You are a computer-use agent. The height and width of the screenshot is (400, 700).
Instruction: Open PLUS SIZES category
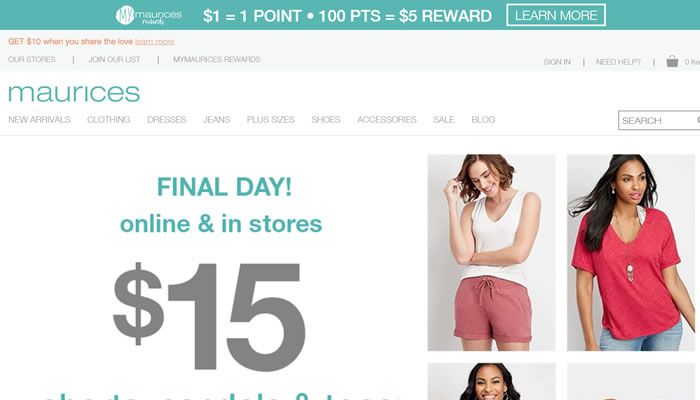[x=271, y=120]
